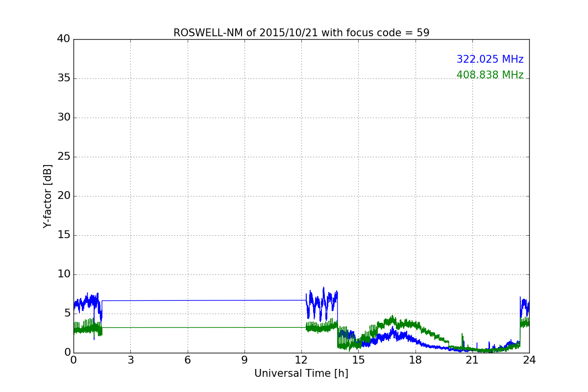Click x-axis tick label 21
The height and width of the screenshot is (392, 588).
click(x=472, y=360)
